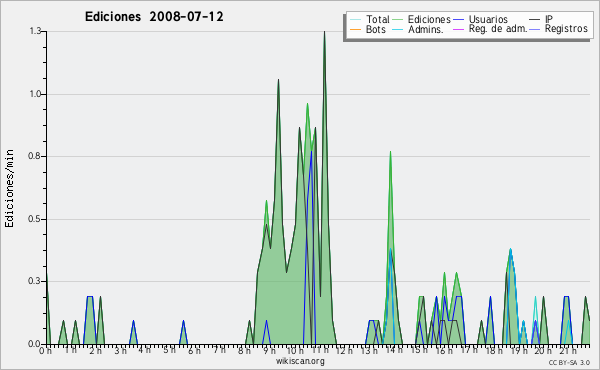
Task: Click the y-axis value 0.0
Action: point(35,344)
